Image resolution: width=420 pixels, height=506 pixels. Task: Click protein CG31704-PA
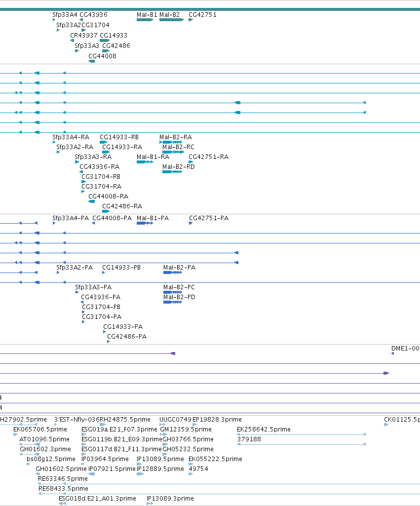(102, 317)
